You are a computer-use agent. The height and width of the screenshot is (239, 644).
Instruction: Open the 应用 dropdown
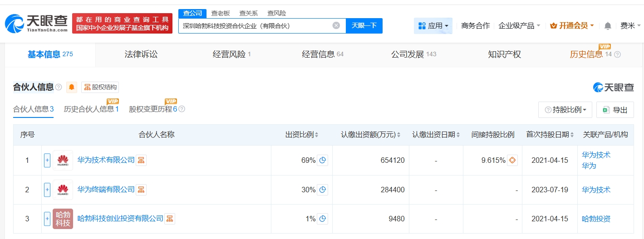pos(433,26)
